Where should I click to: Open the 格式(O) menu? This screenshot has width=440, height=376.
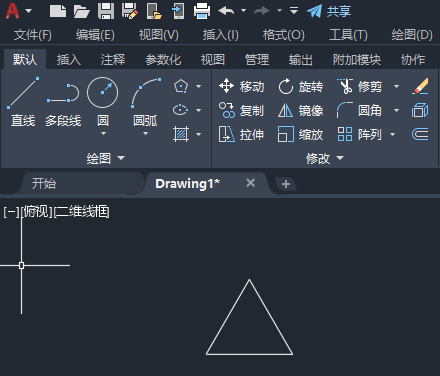(x=284, y=35)
